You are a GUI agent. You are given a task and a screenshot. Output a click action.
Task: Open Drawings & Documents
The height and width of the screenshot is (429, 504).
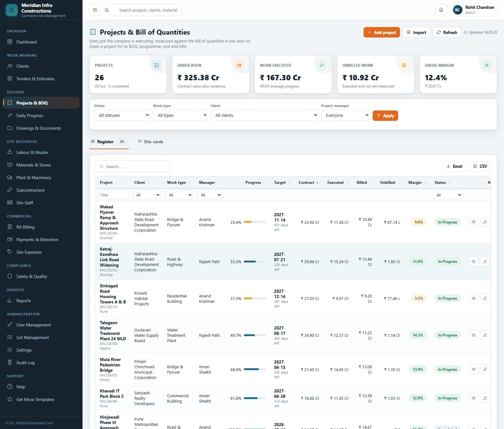point(41,128)
